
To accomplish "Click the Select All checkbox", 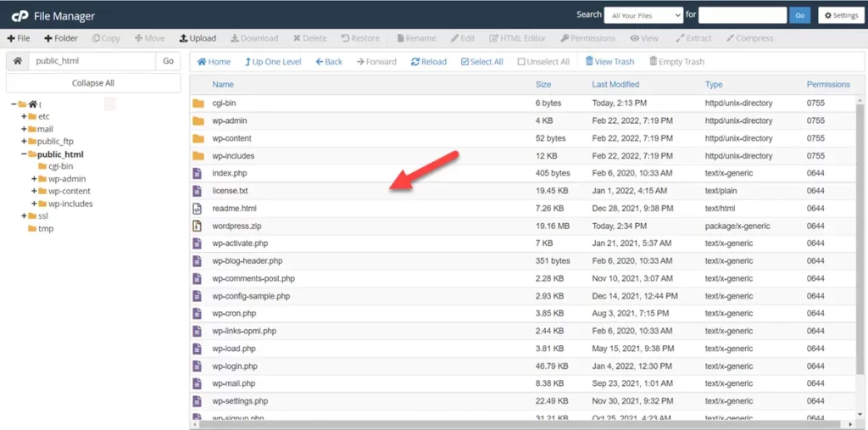I will coord(465,62).
